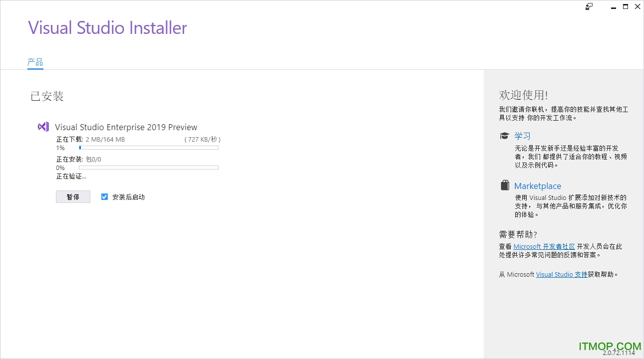Minimize the Visual Studio Installer window
Viewport: 644px width, 359px height.
pyautogui.click(x=614, y=6)
